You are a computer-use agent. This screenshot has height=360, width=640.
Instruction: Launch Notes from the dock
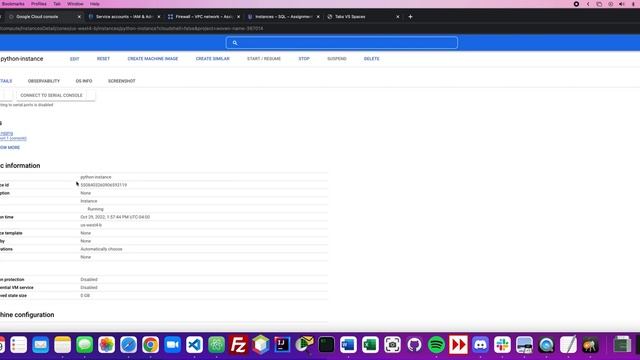point(62,345)
